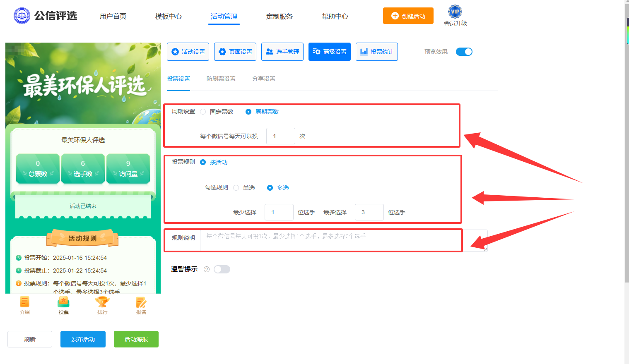This screenshot has width=629, height=364.
Task: Enable the 温馨提示 switch
Action: click(222, 269)
